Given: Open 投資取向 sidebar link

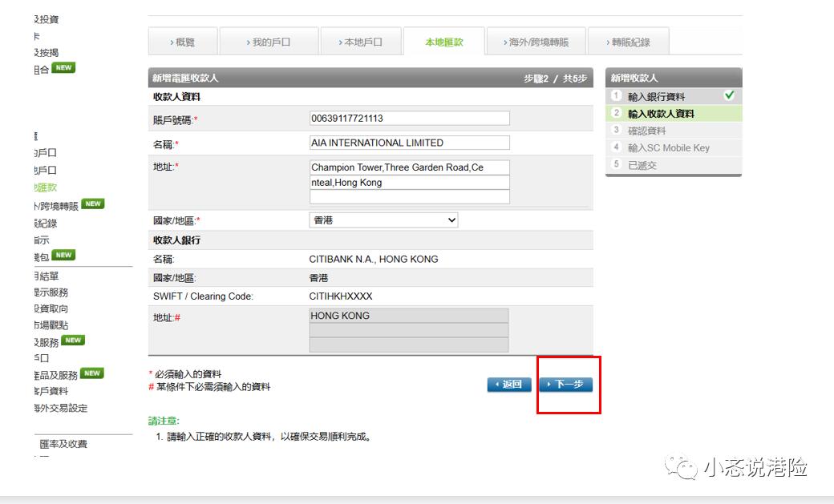Looking at the screenshot, I should click(51, 308).
